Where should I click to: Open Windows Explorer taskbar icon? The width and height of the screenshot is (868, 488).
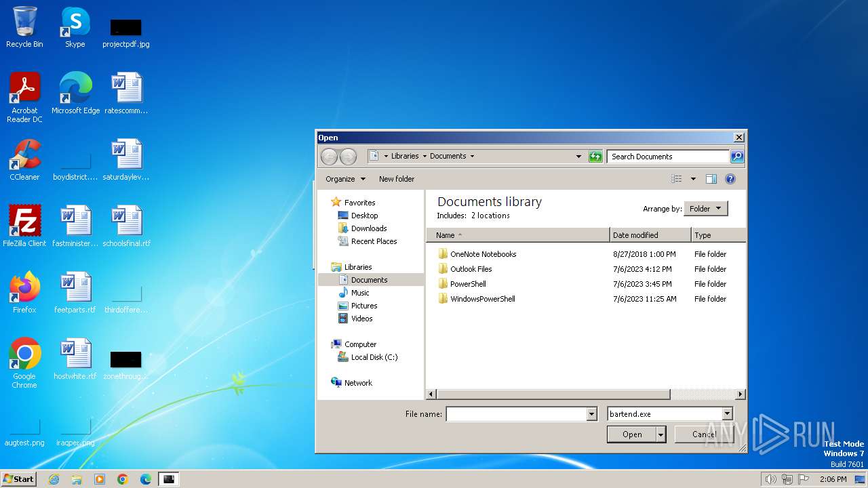77,479
